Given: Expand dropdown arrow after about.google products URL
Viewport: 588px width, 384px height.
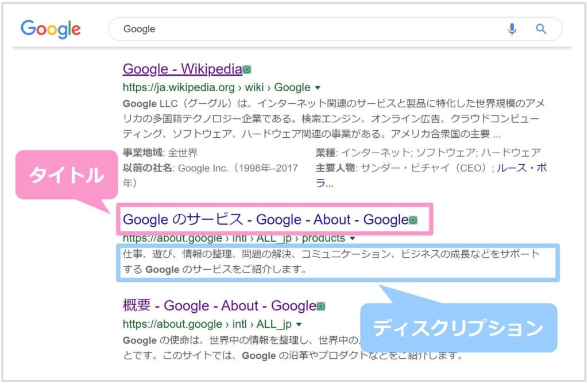Looking at the screenshot, I should coord(352,239).
